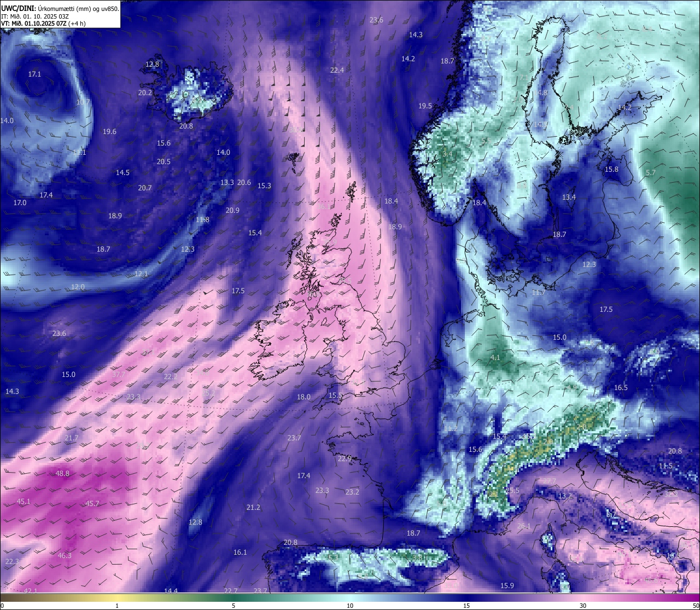This screenshot has width=700, height=610.
Task: Select the 20.5 value label
Action: click(164, 161)
